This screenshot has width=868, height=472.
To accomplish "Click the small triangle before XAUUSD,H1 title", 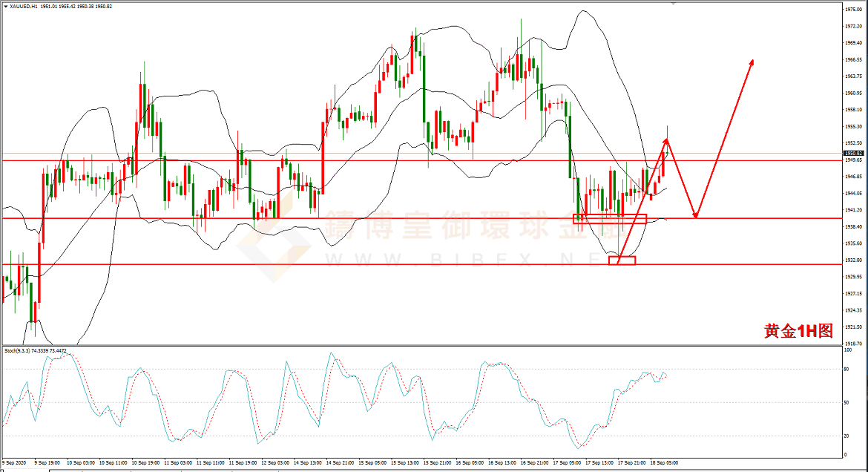I will point(5,7).
